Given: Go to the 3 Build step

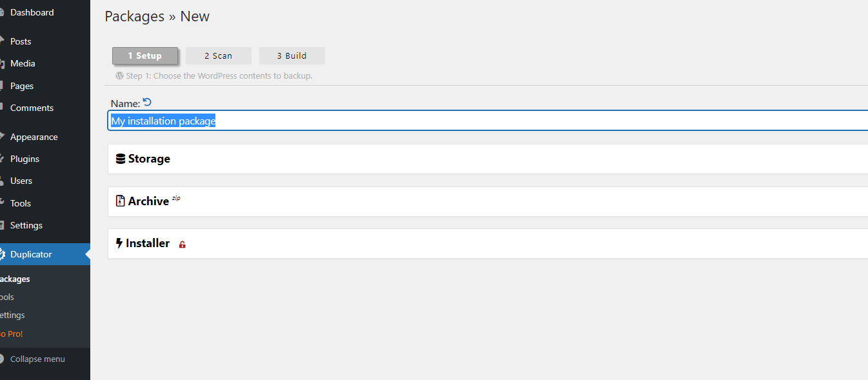Looking at the screenshot, I should pyautogui.click(x=292, y=55).
